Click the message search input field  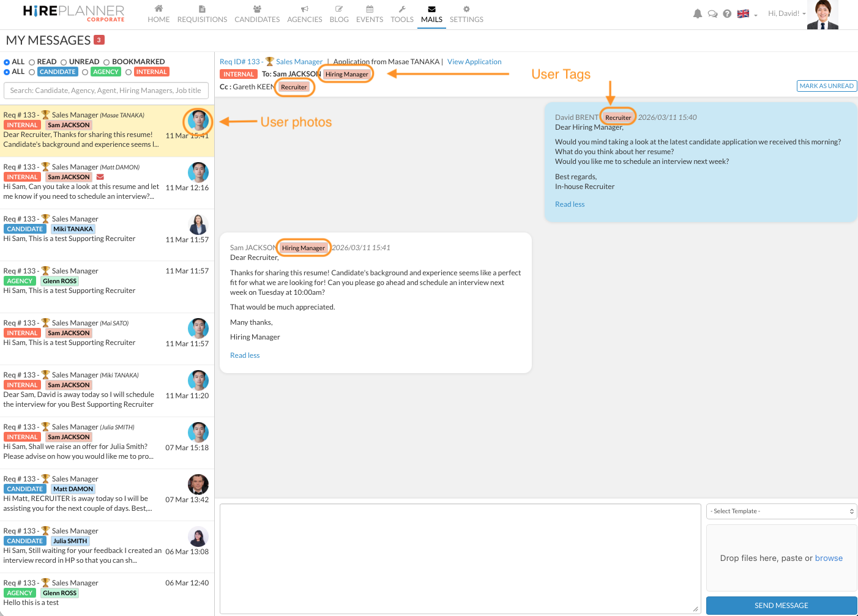point(106,91)
